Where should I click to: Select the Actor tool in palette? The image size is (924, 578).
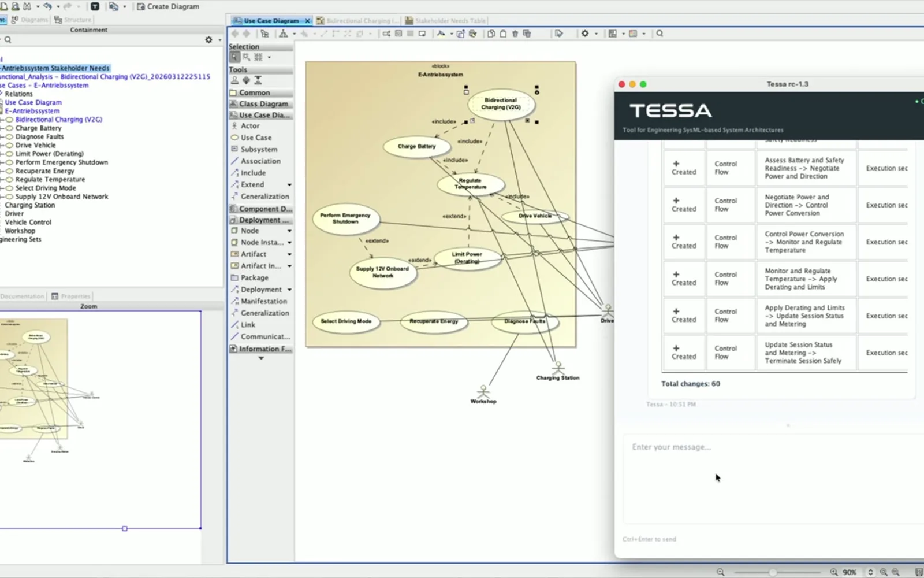[249, 125]
